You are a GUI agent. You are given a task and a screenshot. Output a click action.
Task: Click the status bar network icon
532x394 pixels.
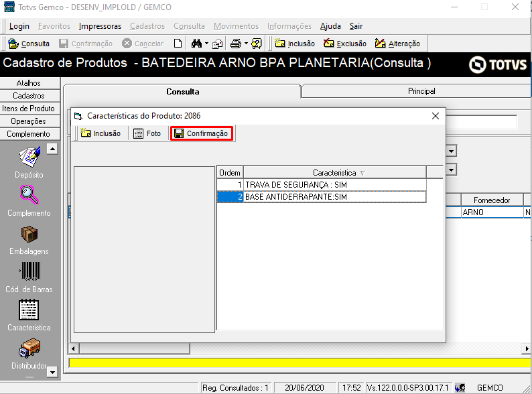pyautogui.click(x=460, y=387)
